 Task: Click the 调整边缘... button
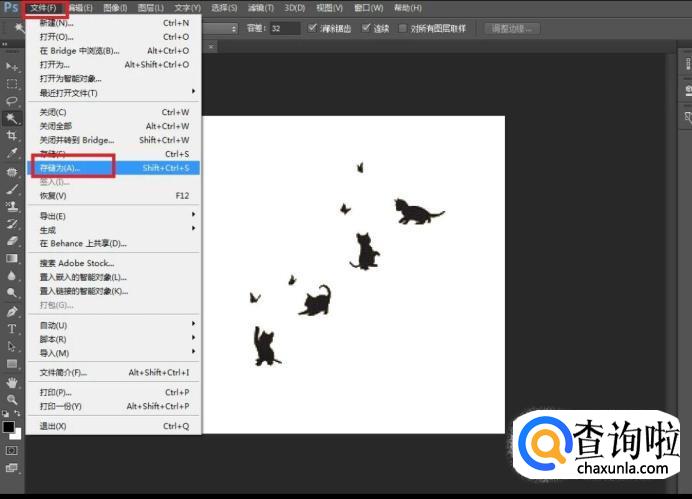tap(514, 28)
